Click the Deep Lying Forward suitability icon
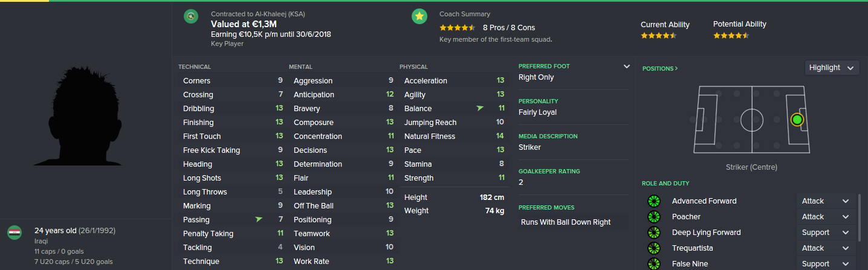Image resolution: width=868 pixels, height=270 pixels. [653, 233]
